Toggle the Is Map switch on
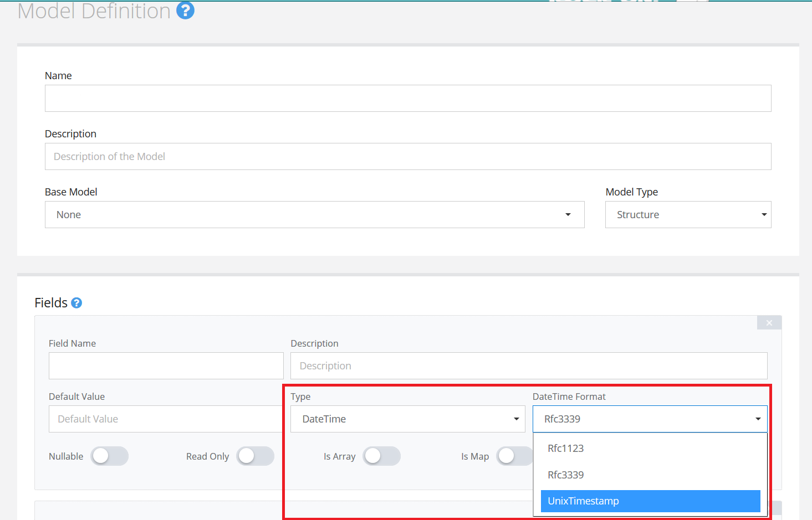Image resolution: width=812 pixels, height=520 pixels. pos(514,456)
